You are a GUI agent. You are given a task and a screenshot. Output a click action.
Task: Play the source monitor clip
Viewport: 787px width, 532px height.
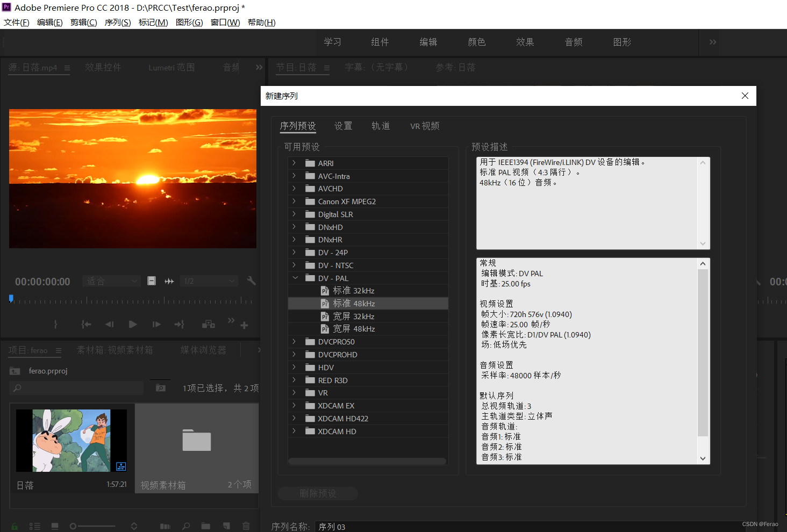pos(133,324)
